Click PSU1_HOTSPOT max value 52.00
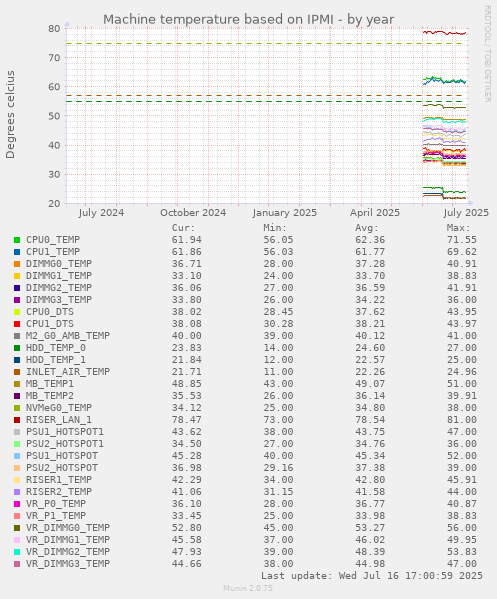The image size is (497, 599). [x=462, y=456]
